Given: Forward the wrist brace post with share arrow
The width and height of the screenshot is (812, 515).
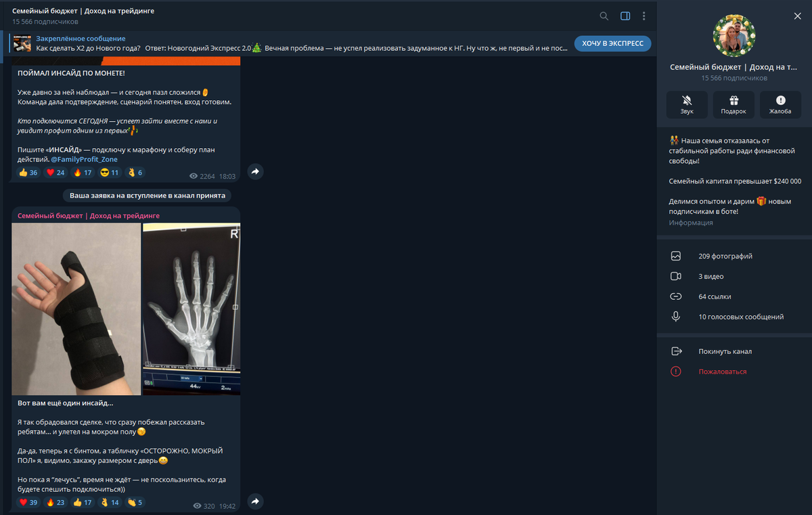Looking at the screenshot, I should click(255, 501).
